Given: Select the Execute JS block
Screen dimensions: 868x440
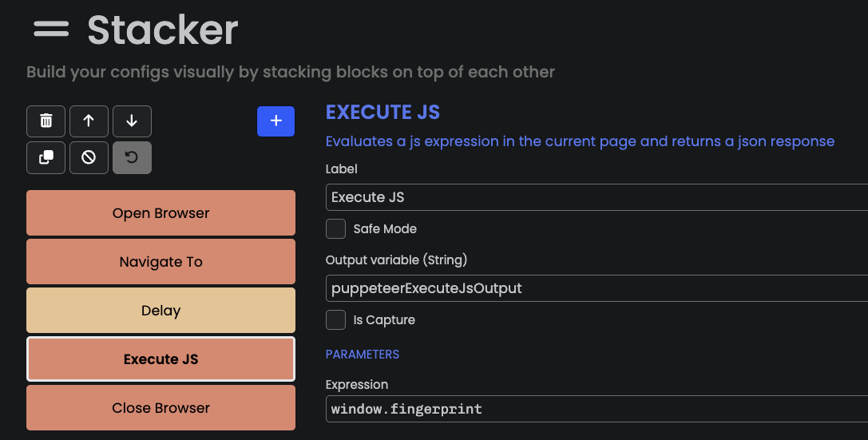Looking at the screenshot, I should click(x=161, y=359).
